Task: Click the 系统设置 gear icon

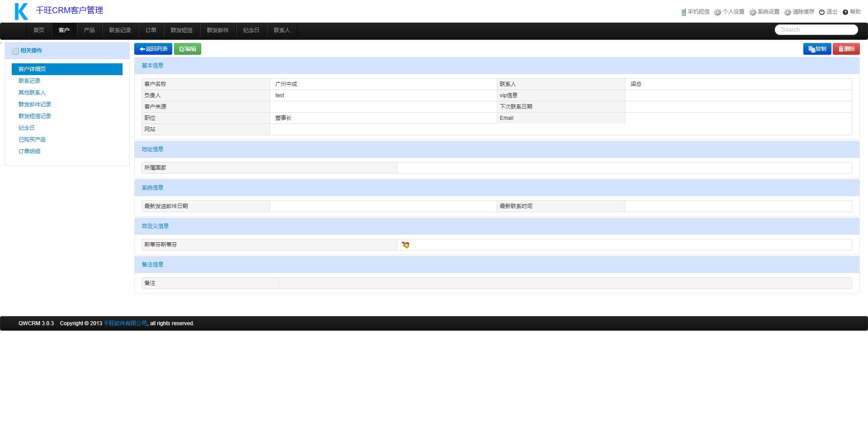Action: pos(753,12)
